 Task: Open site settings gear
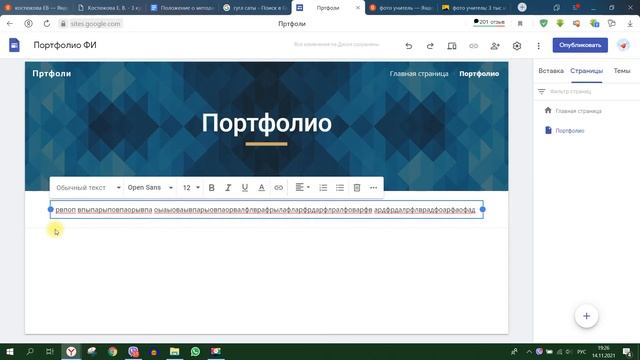(517, 46)
